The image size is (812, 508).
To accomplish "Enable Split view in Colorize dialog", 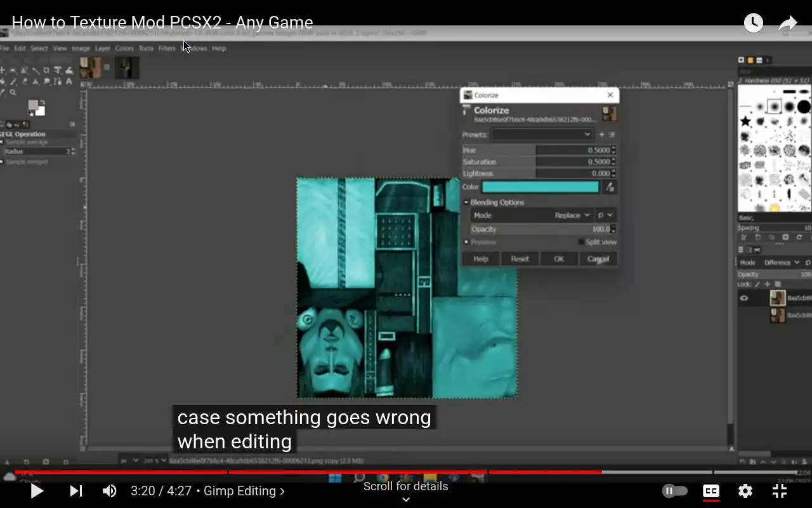I will pyautogui.click(x=581, y=242).
